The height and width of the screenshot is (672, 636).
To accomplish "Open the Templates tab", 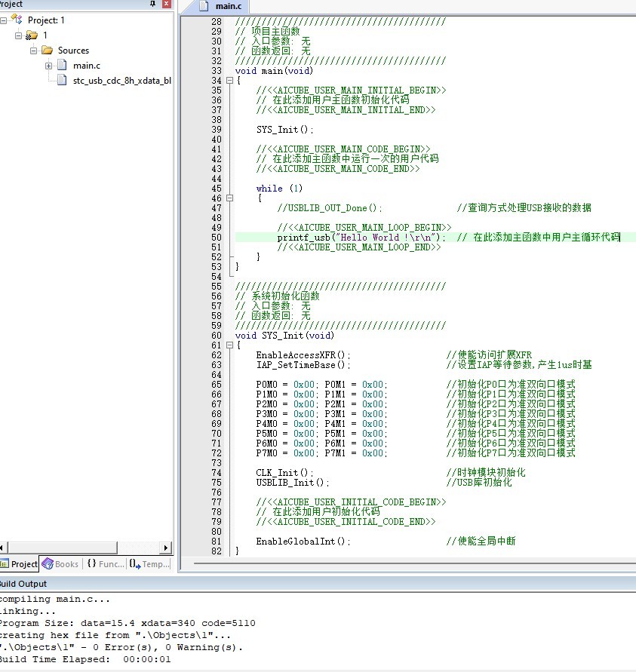I will (x=149, y=563).
